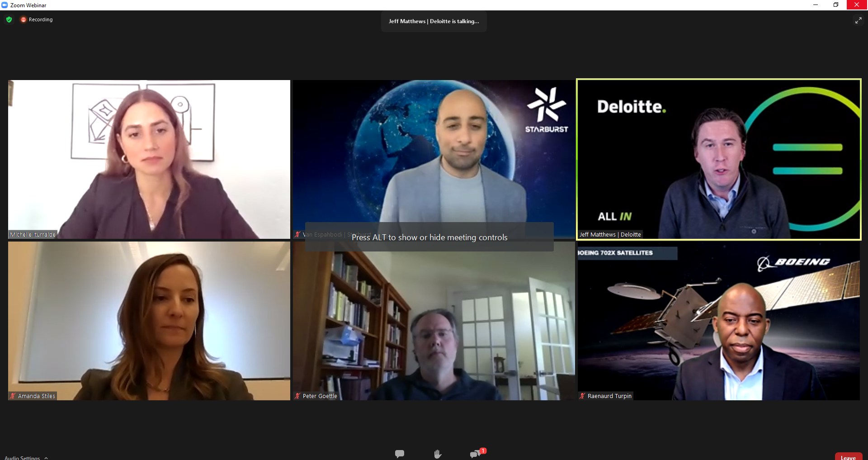The image size is (868, 460).
Task: Click the Recording status label
Action: click(41, 19)
